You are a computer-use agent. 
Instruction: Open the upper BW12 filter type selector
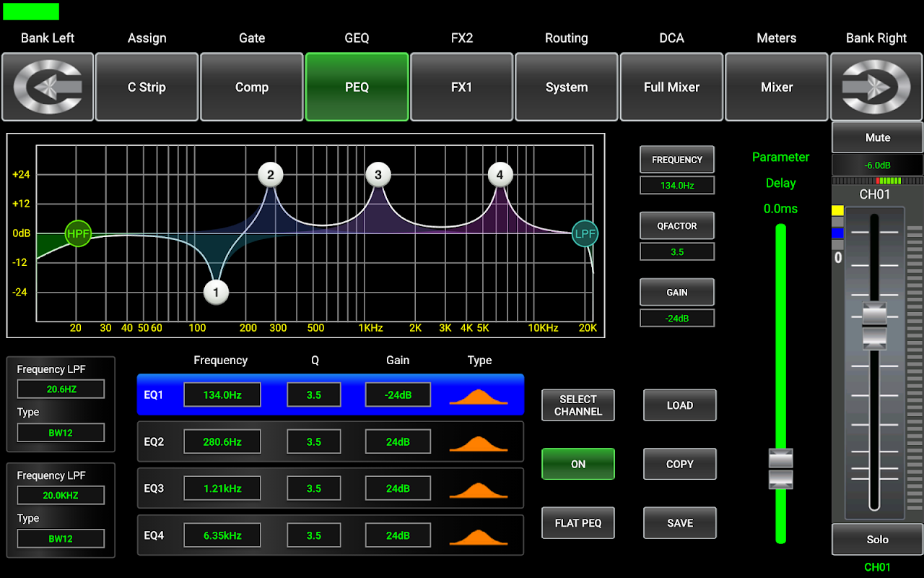click(x=61, y=433)
